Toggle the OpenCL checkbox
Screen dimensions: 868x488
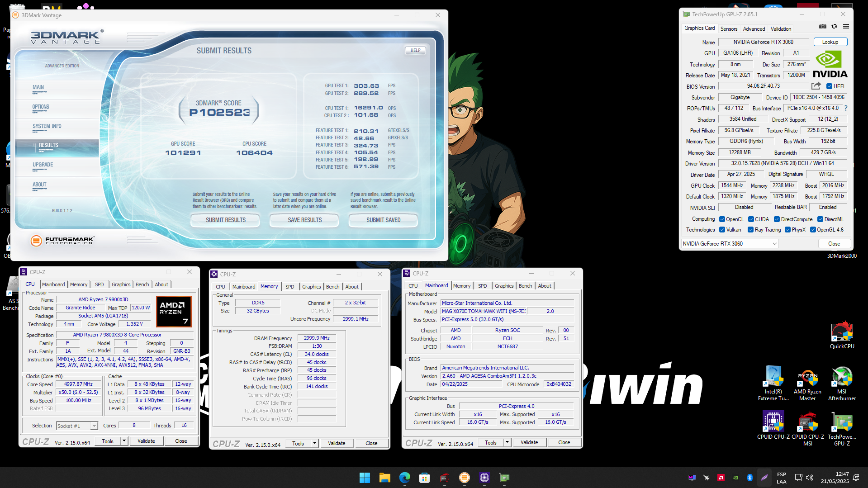[x=722, y=219]
